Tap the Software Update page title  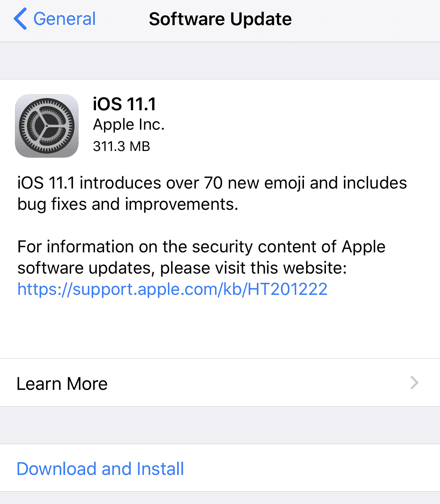[x=220, y=19]
